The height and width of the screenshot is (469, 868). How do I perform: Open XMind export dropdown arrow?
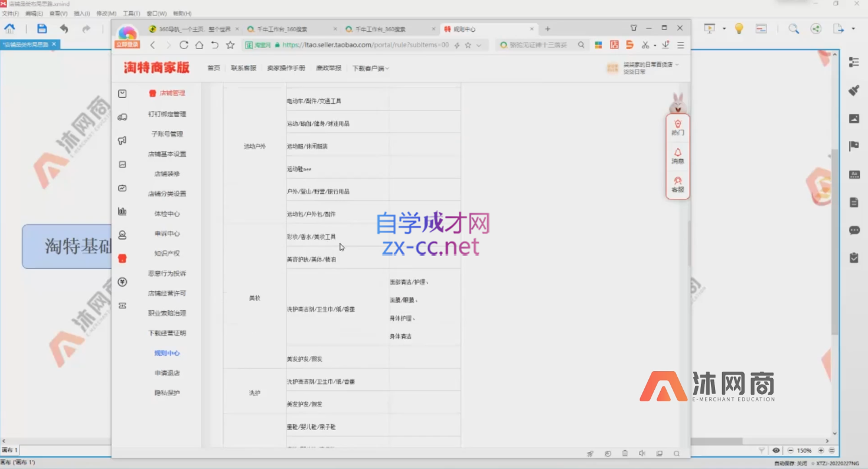tap(853, 28)
